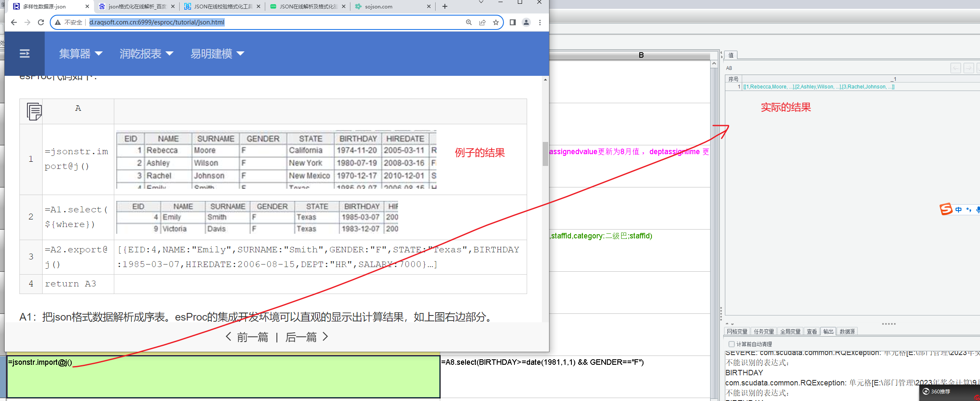Viewport: 980px width, 401px height.
Task: Click the next value arrow in value panel
Action: click(969, 68)
